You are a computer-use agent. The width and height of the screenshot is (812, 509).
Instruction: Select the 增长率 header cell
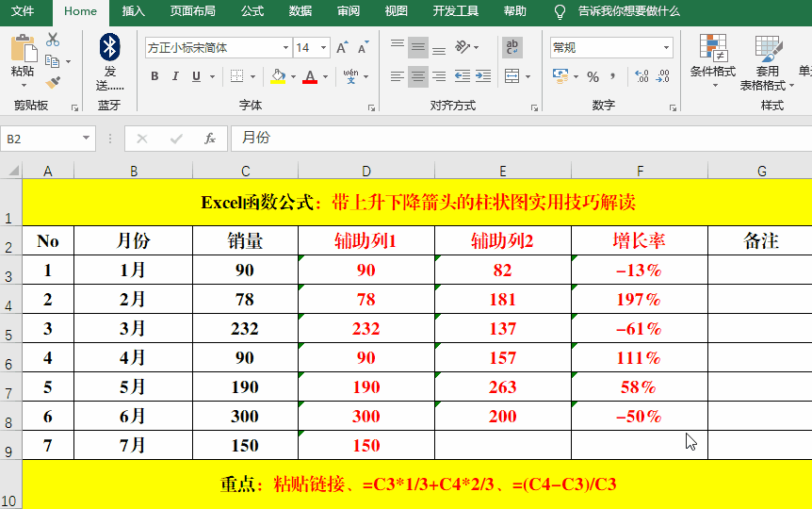[x=640, y=240]
